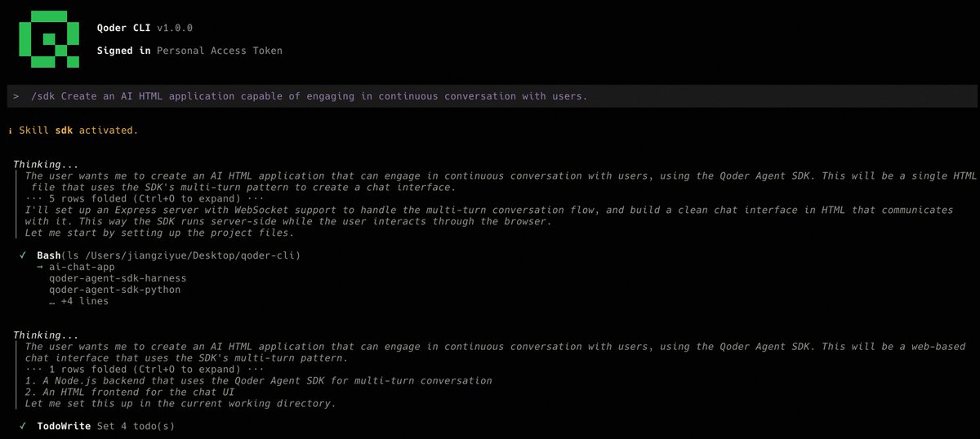The width and height of the screenshot is (980, 439).
Task: Expand the 5 rows folded section
Action: [x=145, y=198]
